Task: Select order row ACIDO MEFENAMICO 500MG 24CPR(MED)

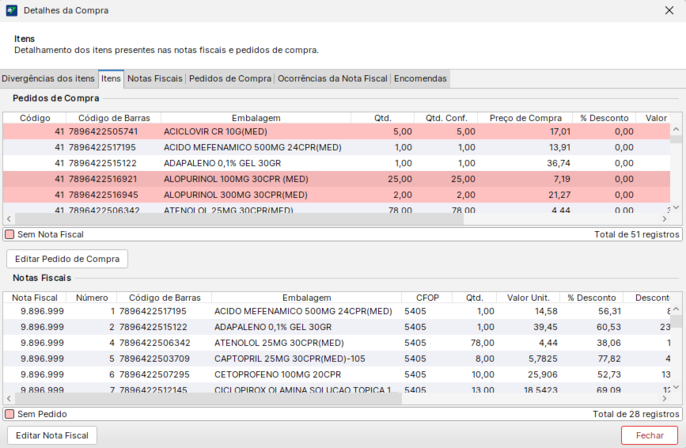Action: (x=336, y=147)
